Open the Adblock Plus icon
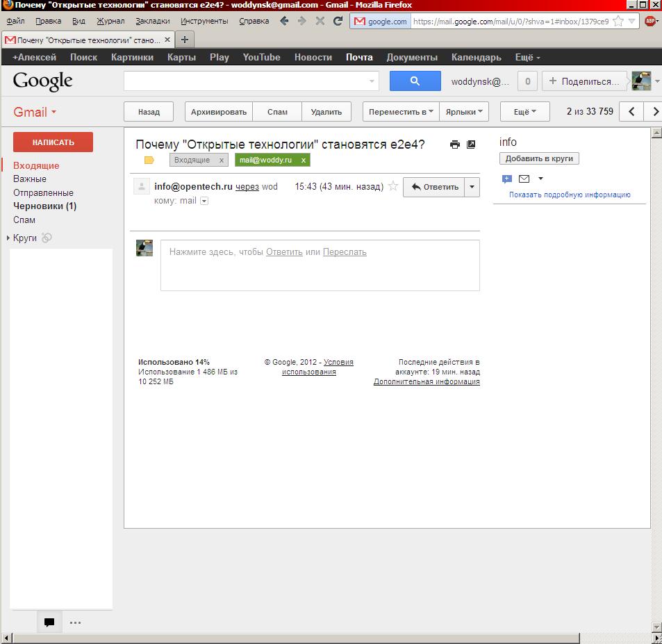The width and height of the screenshot is (662, 644). pos(650,21)
